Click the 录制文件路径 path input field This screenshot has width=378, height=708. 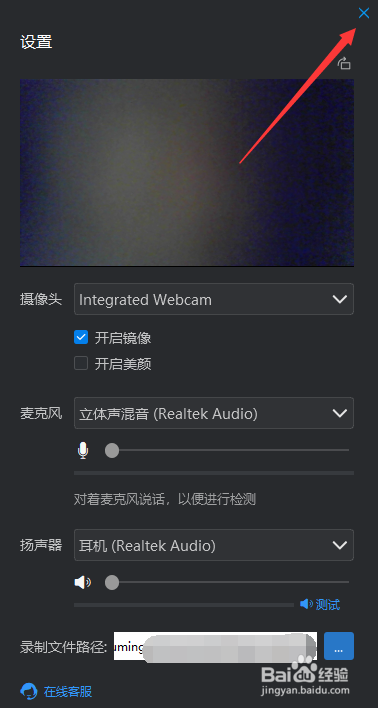point(215,646)
